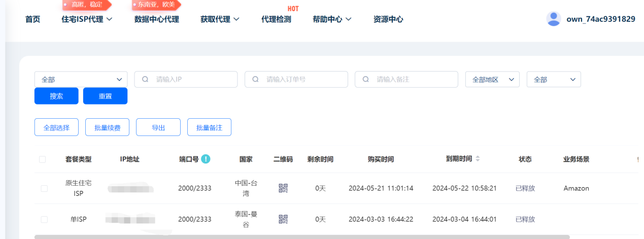Click the 导出 export button
Image resolution: width=644 pixels, height=239 pixels.
pyautogui.click(x=158, y=127)
